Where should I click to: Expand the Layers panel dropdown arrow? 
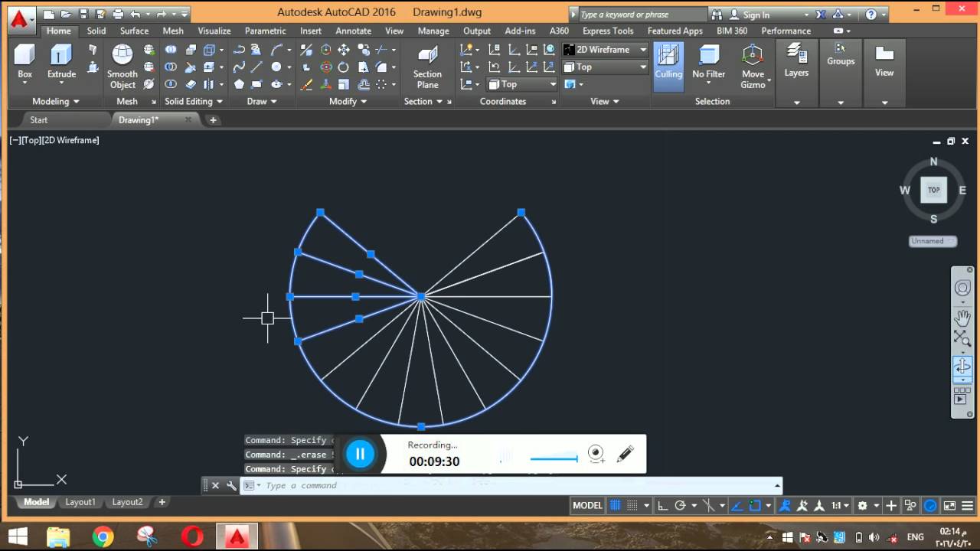[x=796, y=103]
